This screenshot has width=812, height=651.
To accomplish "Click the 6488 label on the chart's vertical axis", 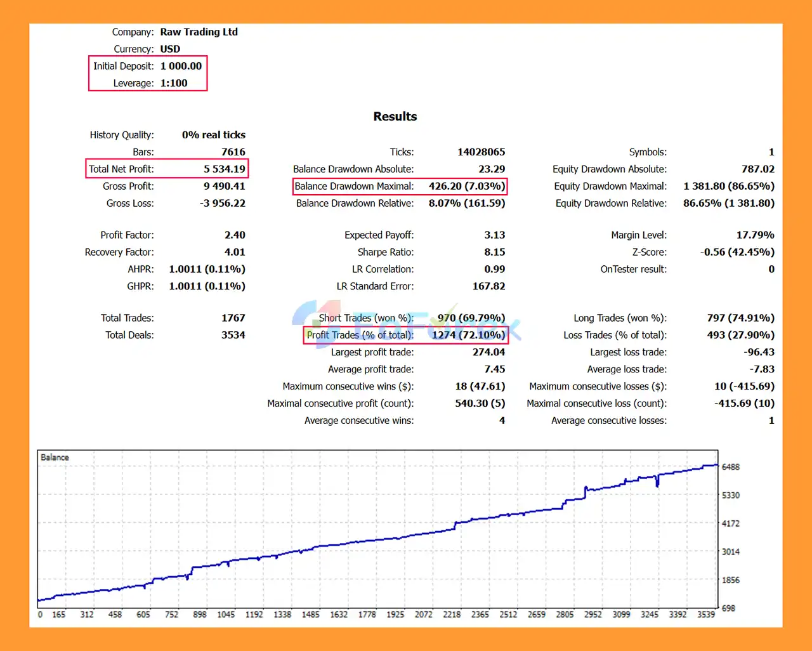I will (730, 467).
